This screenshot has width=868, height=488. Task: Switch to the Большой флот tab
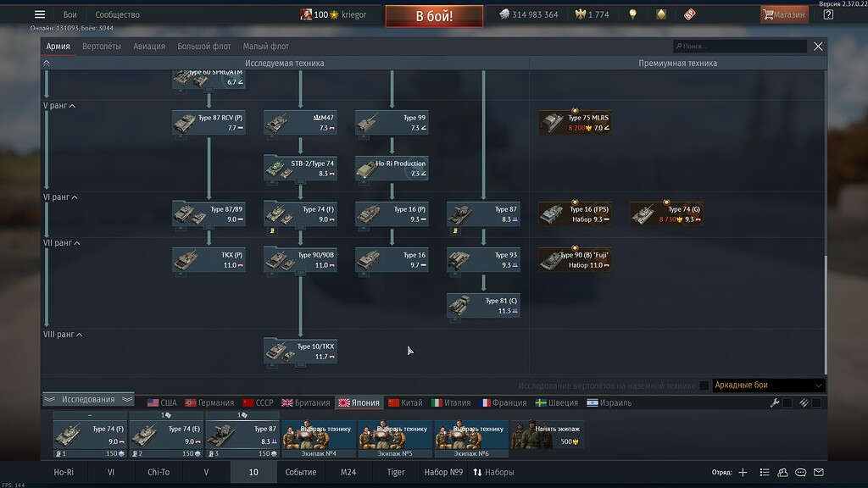pyautogui.click(x=203, y=47)
